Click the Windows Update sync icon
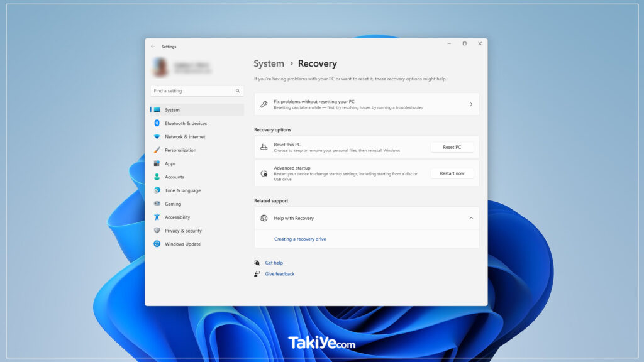This screenshot has height=362, width=644. click(x=157, y=244)
